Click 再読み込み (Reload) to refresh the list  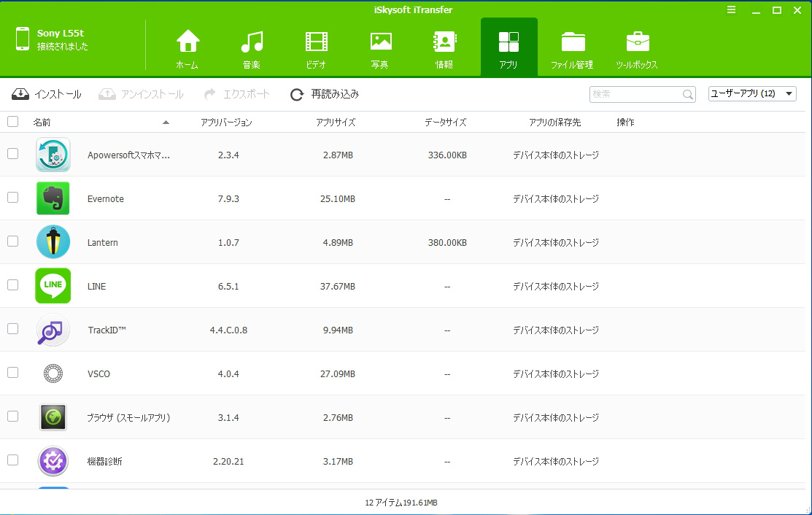click(x=325, y=94)
